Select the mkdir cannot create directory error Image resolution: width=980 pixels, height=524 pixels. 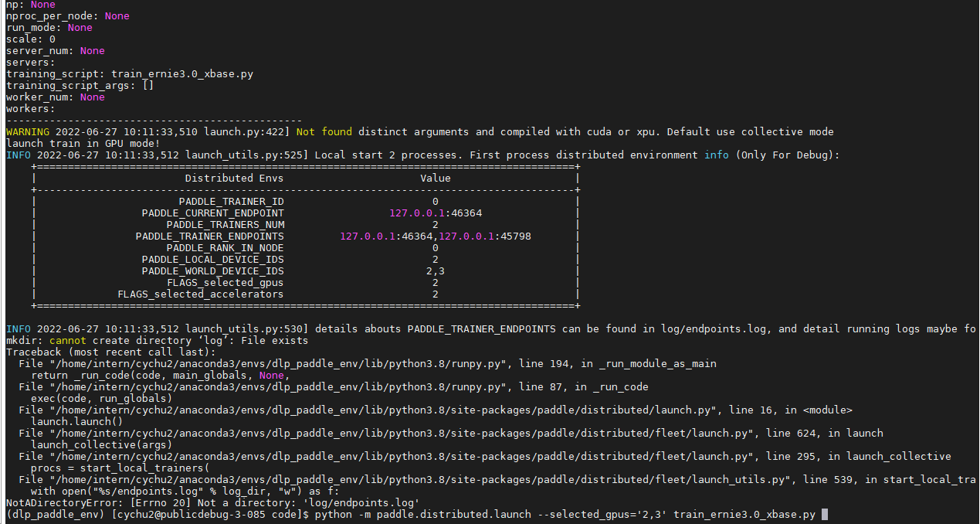[154, 340]
